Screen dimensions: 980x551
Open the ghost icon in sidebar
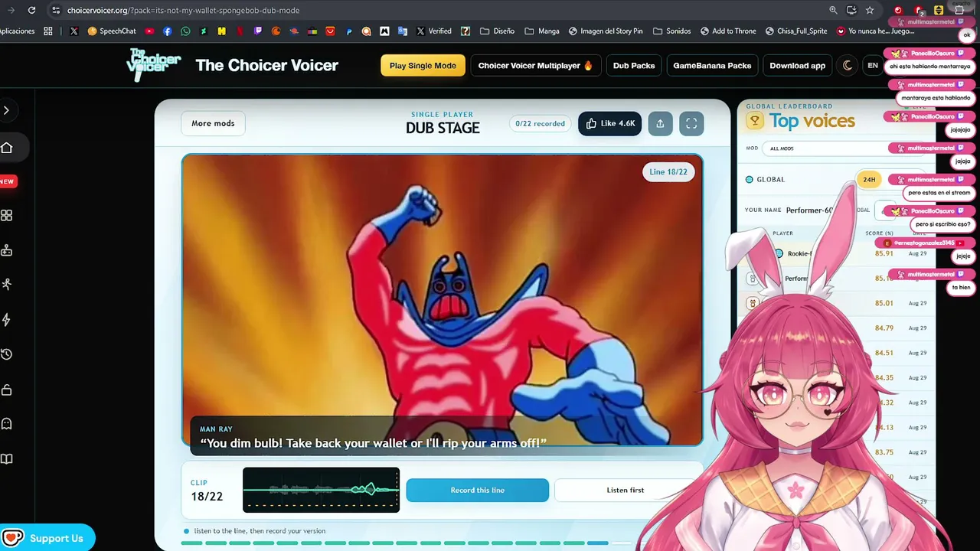(x=7, y=424)
